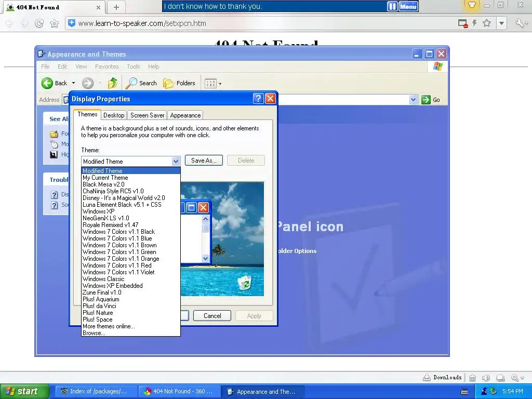Click the Go button beside address bar
The width and height of the screenshot is (532, 399).
click(431, 100)
